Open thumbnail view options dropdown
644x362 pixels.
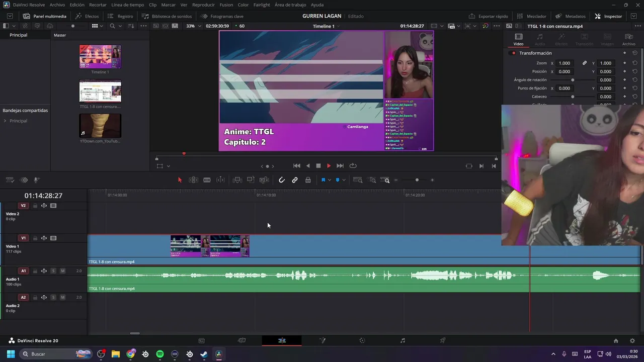[102, 26]
